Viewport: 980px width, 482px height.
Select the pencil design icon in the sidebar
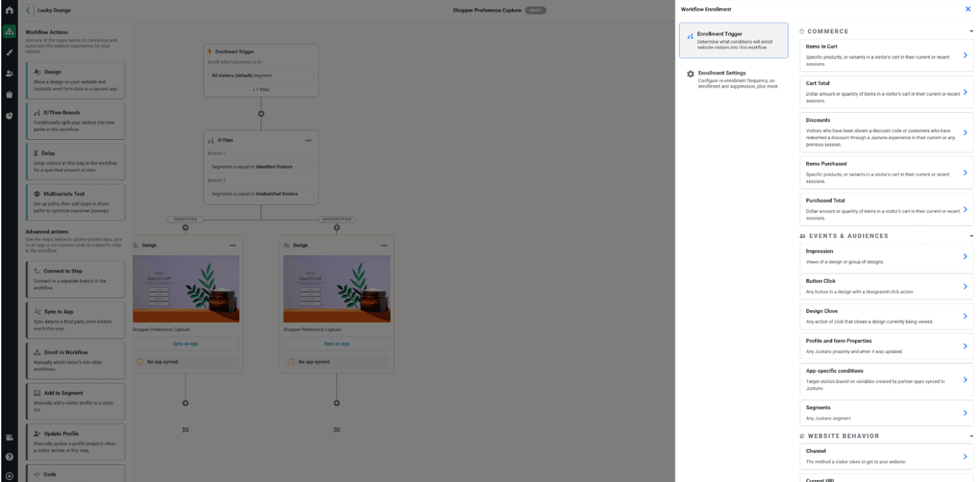[x=9, y=53]
